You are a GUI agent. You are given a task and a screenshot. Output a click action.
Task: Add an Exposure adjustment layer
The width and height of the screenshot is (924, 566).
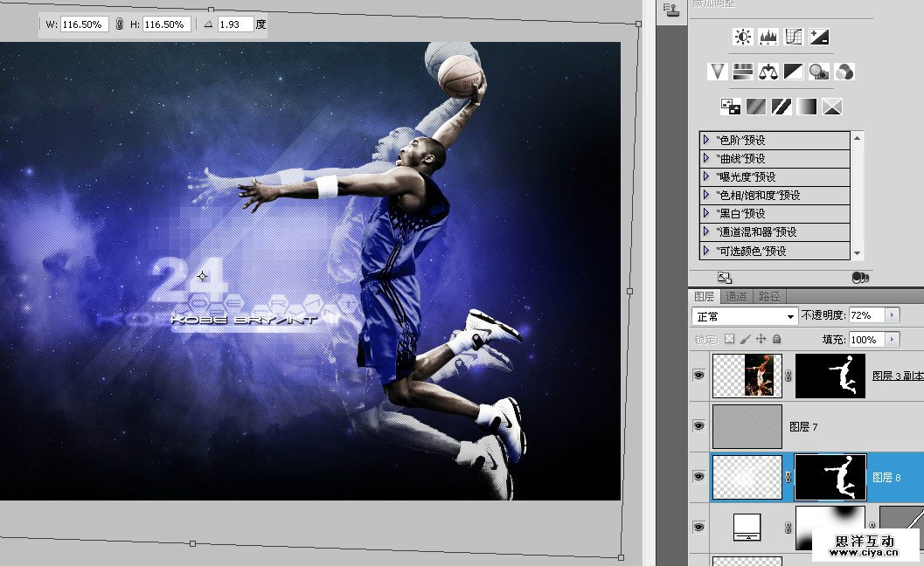[818, 36]
